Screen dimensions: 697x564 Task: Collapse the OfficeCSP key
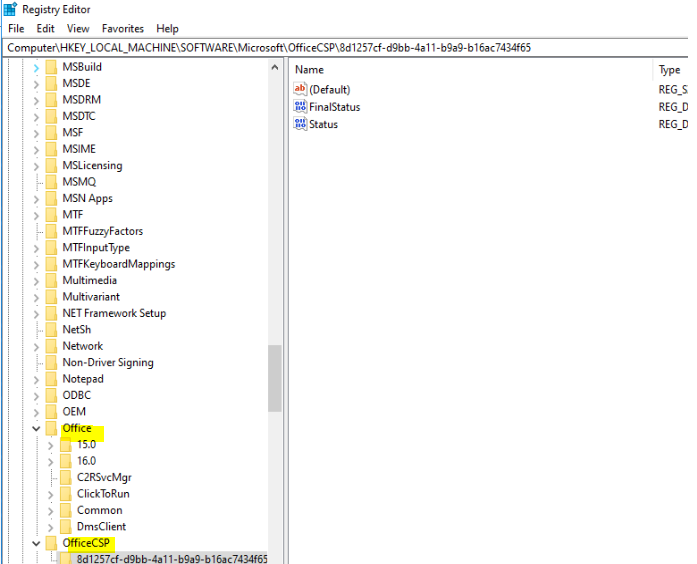pyautogui.click(x=36, y=544)
